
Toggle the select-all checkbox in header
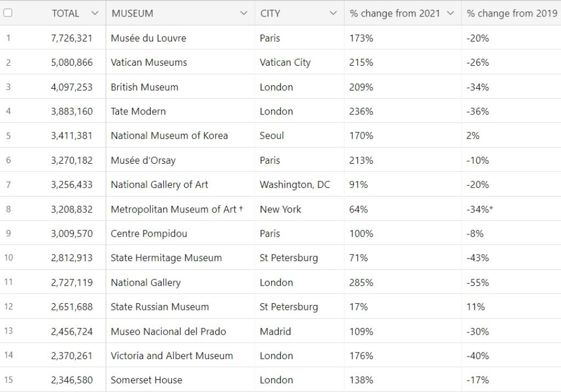tap(8, 13)
